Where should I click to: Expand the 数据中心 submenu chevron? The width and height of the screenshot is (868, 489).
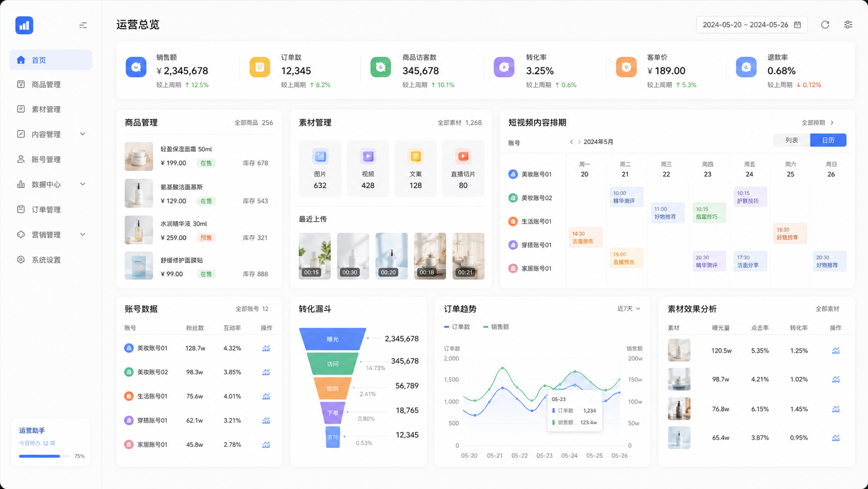coord(83,184)
